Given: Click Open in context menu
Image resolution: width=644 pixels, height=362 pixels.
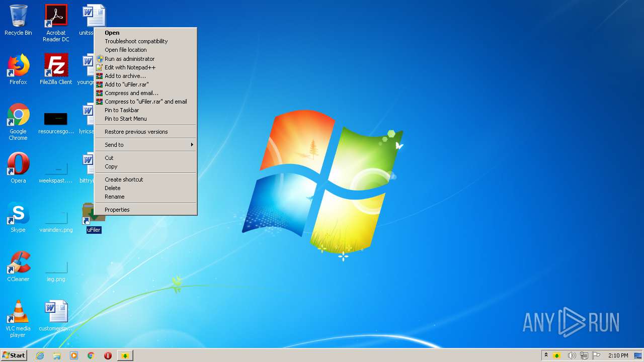Looking at the screenshot, I should (146, 33).
